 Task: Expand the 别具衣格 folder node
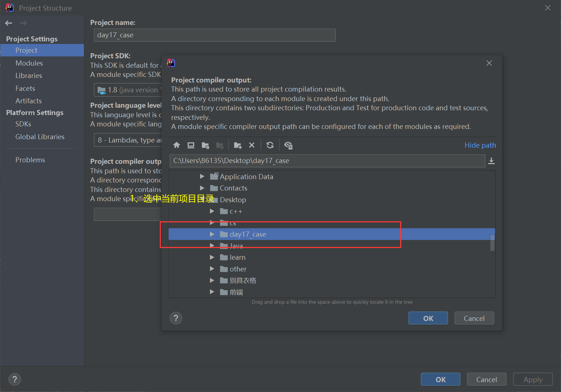[212, 281]
